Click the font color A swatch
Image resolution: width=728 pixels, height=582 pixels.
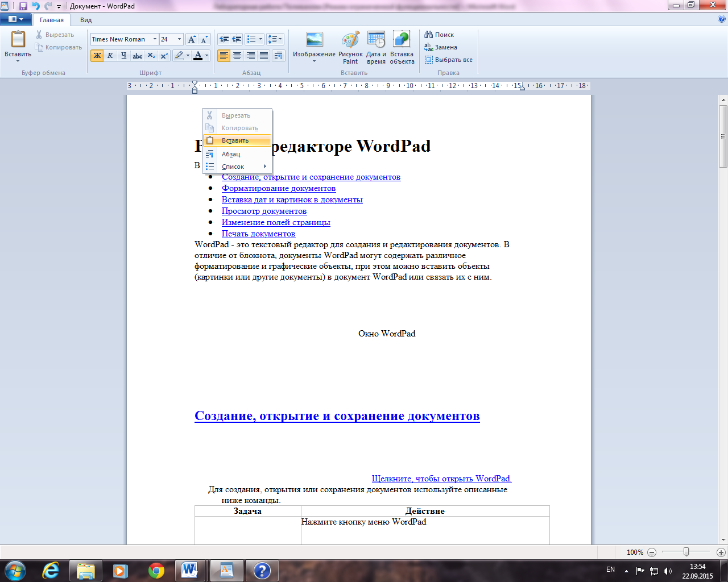coord(198,56)
